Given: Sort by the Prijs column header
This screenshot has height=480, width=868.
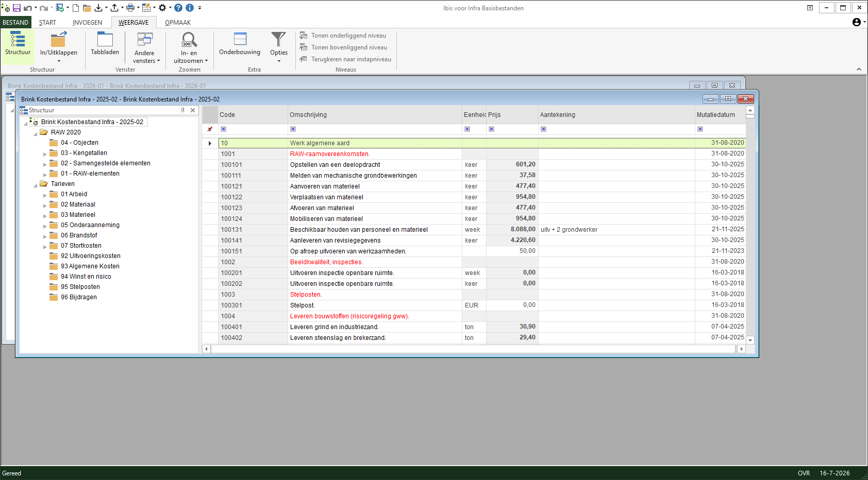Looking at the screenshot, I should (x=512, y=115).
